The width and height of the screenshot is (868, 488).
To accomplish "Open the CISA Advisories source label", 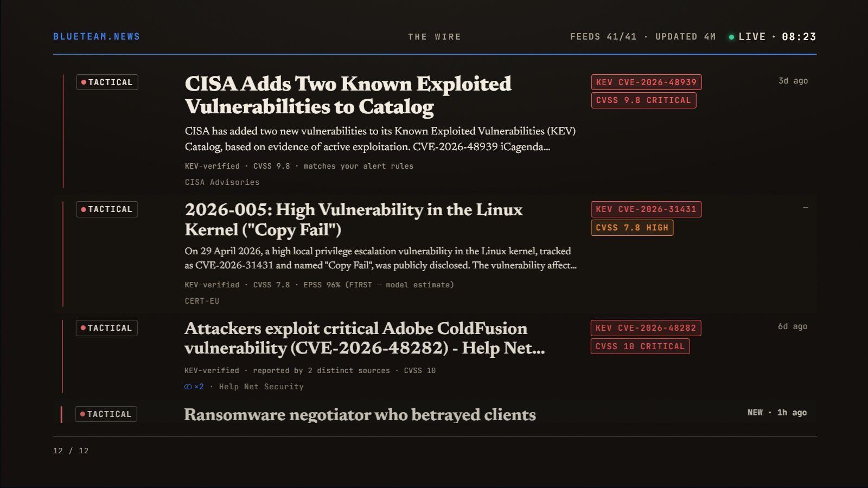I will [222, 182].
